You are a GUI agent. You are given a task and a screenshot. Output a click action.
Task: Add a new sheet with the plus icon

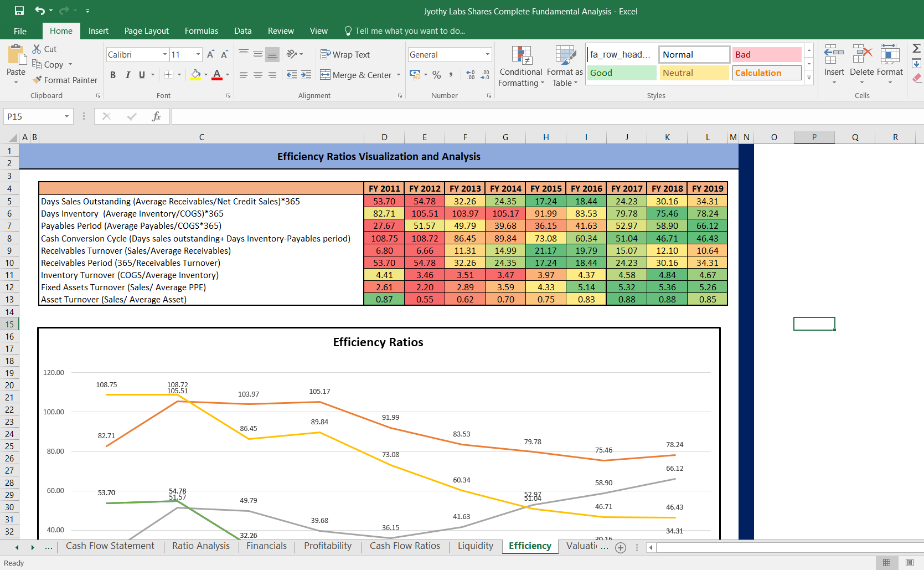click(621, 547)
